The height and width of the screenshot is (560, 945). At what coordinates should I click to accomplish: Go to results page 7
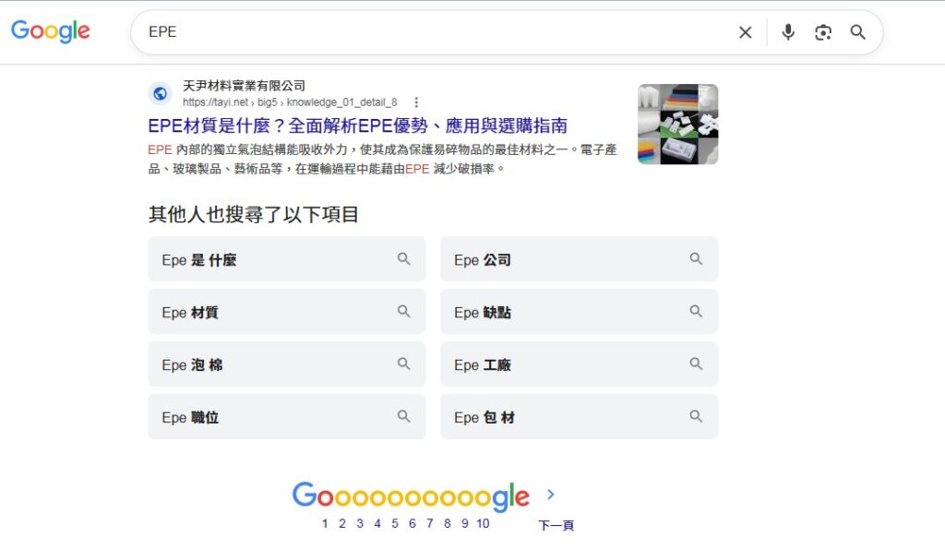click(x=430, y=523)
